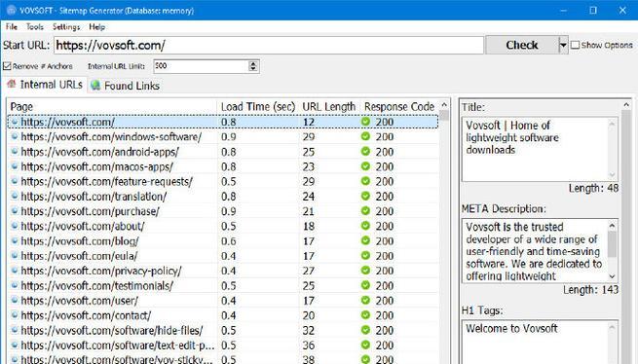The image size is (638, 364).
Task: Select the https://vovsoft.com/android-apps/ row
Action: click(x=223, y=151)
